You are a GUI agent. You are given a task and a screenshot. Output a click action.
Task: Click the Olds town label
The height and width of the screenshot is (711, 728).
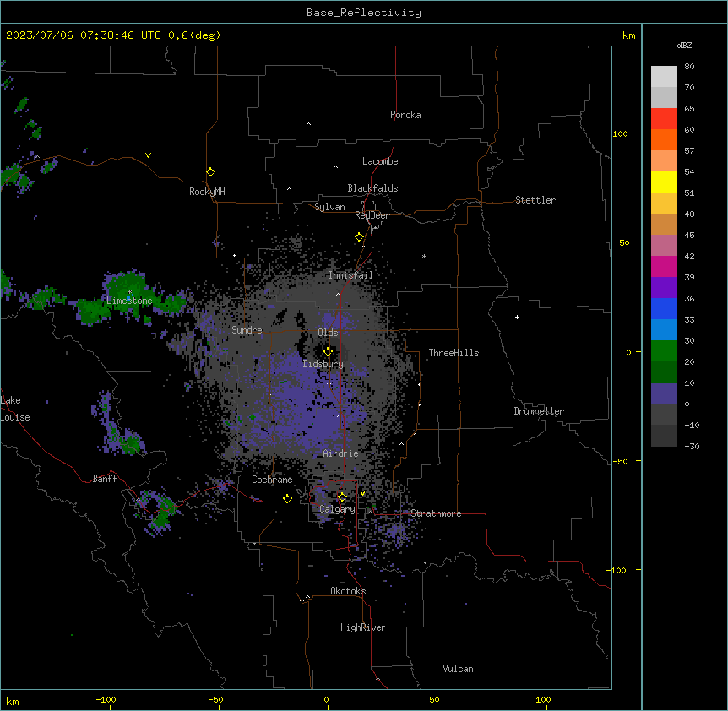click(x=328, y=333)
